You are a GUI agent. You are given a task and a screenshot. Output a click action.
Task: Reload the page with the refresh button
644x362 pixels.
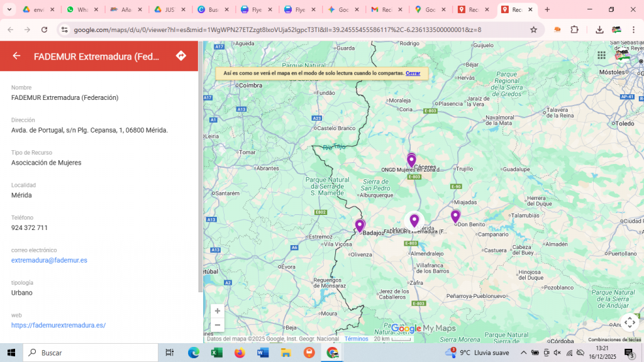pos(44,30)
